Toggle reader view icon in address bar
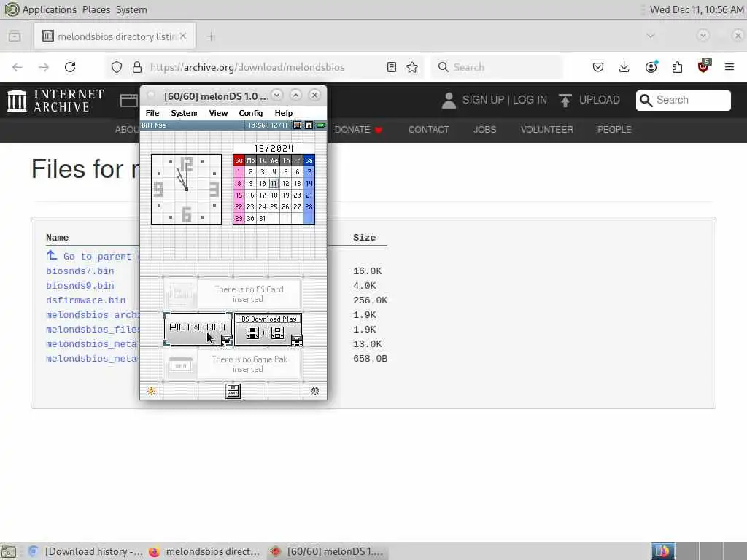The height and width of the screenshot is (560, 747). [392, 67]
